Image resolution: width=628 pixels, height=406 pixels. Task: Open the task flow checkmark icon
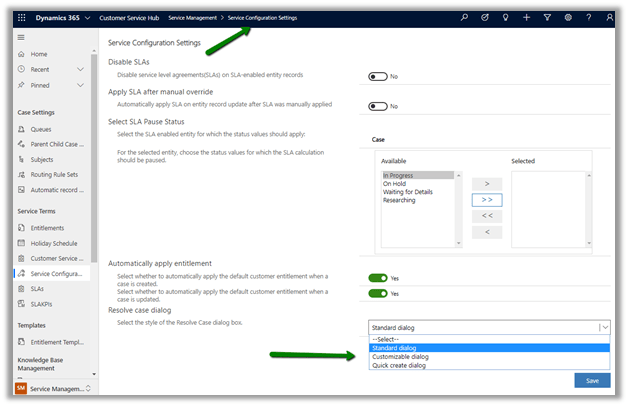tap(485, 17)
